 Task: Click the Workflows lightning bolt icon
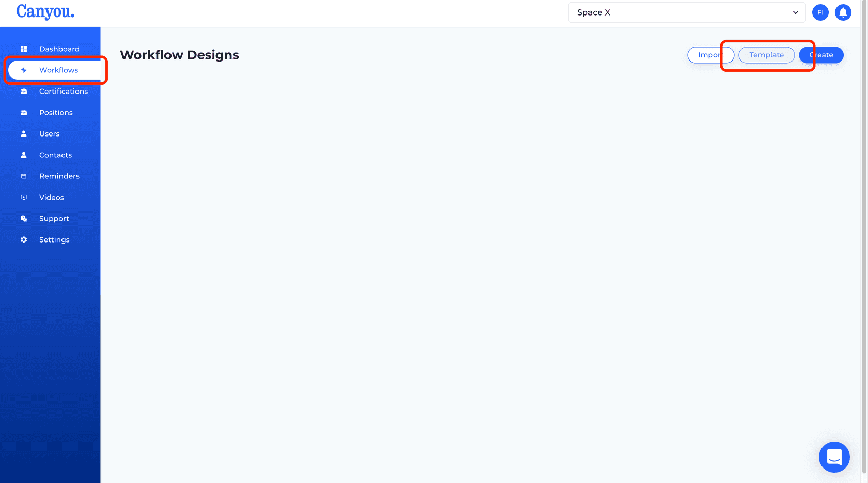(x=24, y=70)
